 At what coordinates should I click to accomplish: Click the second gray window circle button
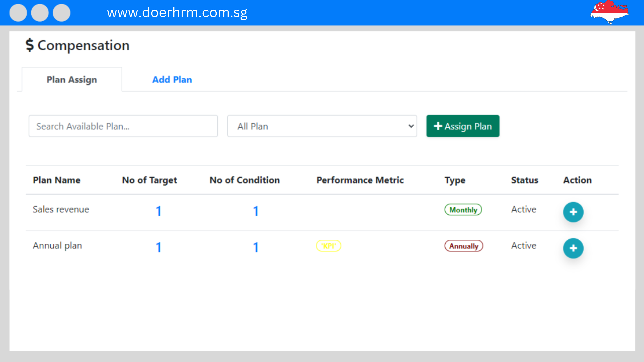(40, 13)
